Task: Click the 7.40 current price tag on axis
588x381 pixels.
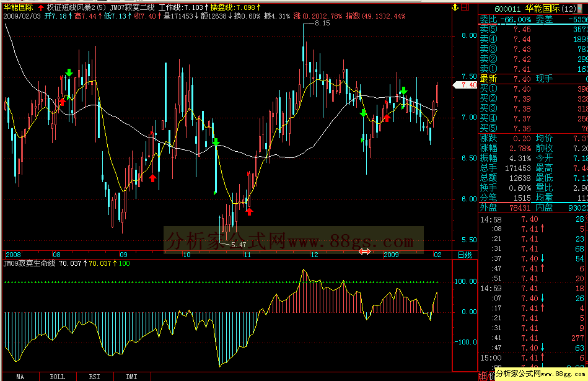Action: [465, 85]
